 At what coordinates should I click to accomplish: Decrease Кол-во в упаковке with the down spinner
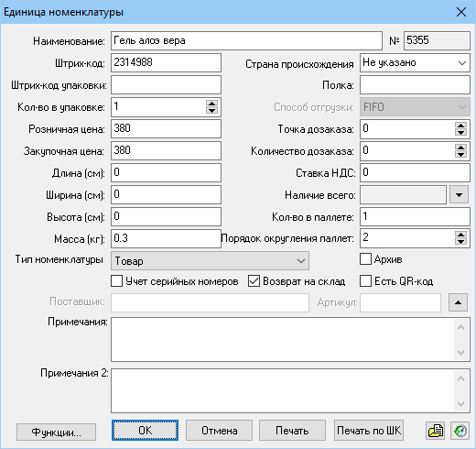click(x=211, y=110)
